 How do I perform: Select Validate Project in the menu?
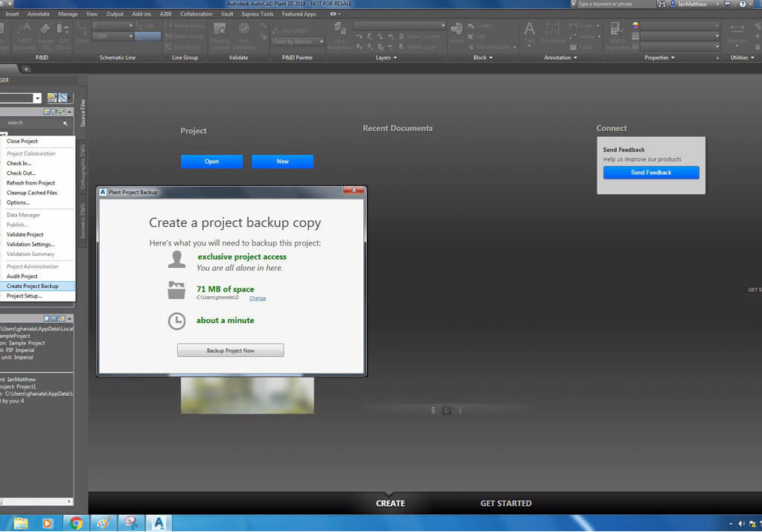point(37,234)
